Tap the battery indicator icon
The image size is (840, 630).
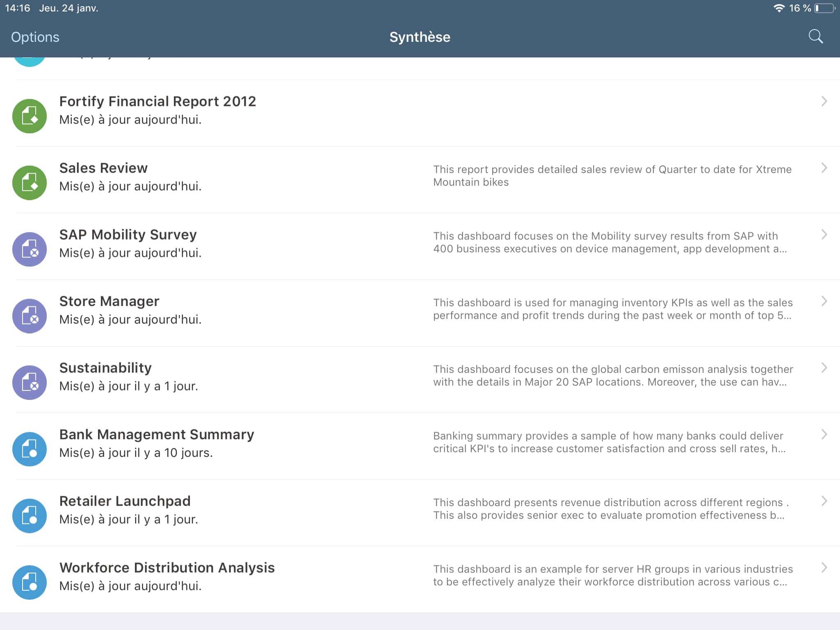click(825, 8)
